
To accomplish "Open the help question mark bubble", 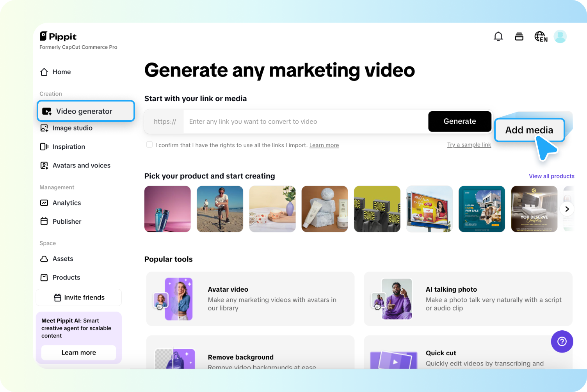I will click(x=562, y=341).
